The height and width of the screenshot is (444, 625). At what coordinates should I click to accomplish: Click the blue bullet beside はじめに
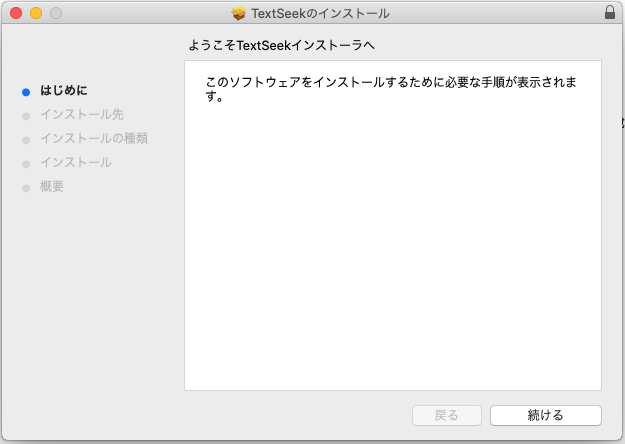(x=26, y=91)
